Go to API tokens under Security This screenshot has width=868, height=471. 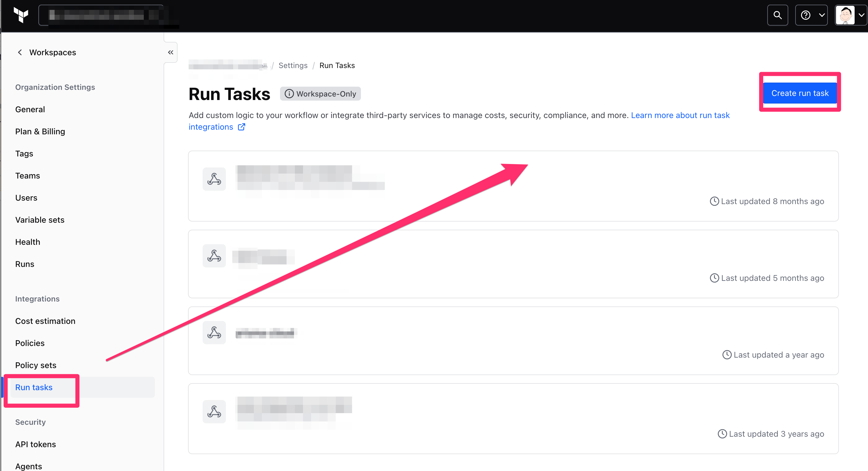[x=36, y=445]
